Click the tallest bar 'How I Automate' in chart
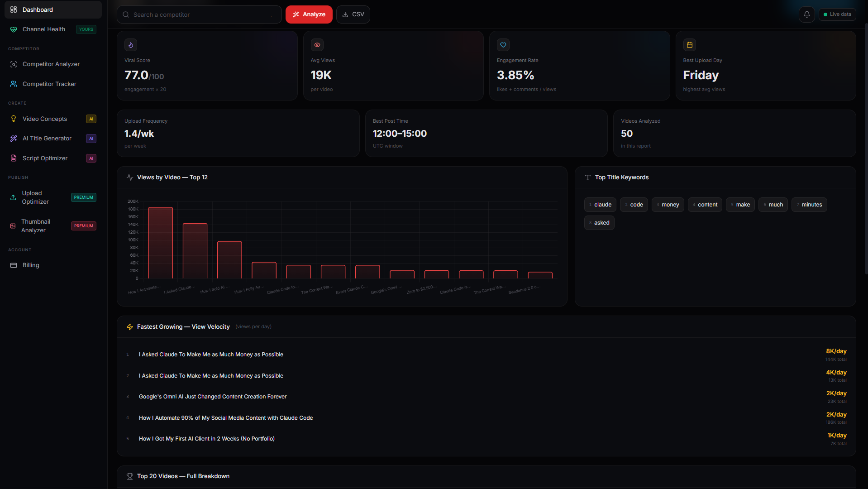 click(x=161, y=243)
